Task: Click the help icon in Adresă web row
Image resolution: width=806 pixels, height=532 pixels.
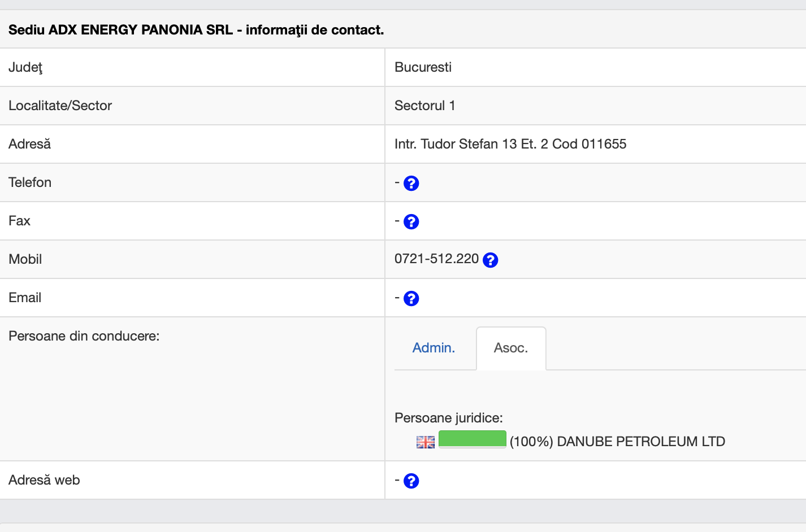Action: (411, 481)
